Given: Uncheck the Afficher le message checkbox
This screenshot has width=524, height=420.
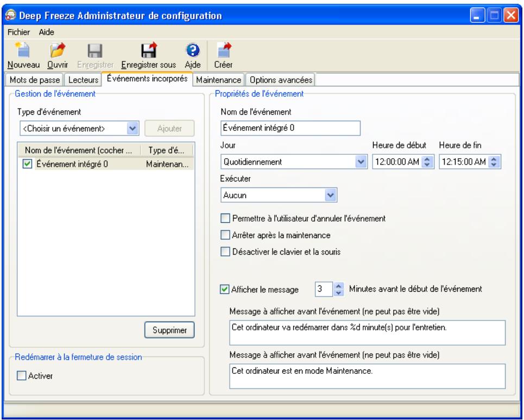Looking at the screenshot, I should click(x=225, y=289).
